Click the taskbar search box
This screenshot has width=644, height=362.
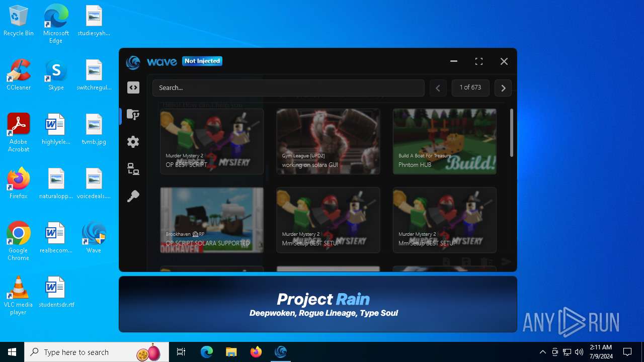point(97,352)
